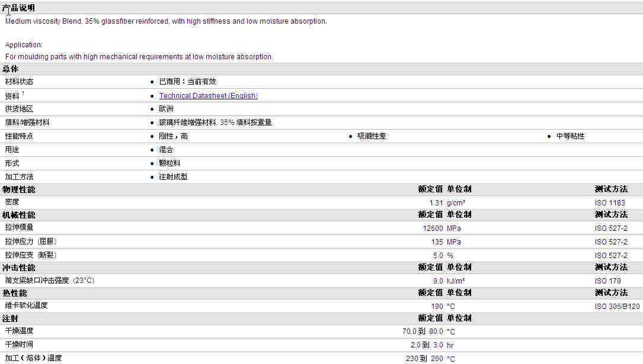Click the 热性能 section header
The width and height of the screenshot is (643, 364).
(14, 293)
